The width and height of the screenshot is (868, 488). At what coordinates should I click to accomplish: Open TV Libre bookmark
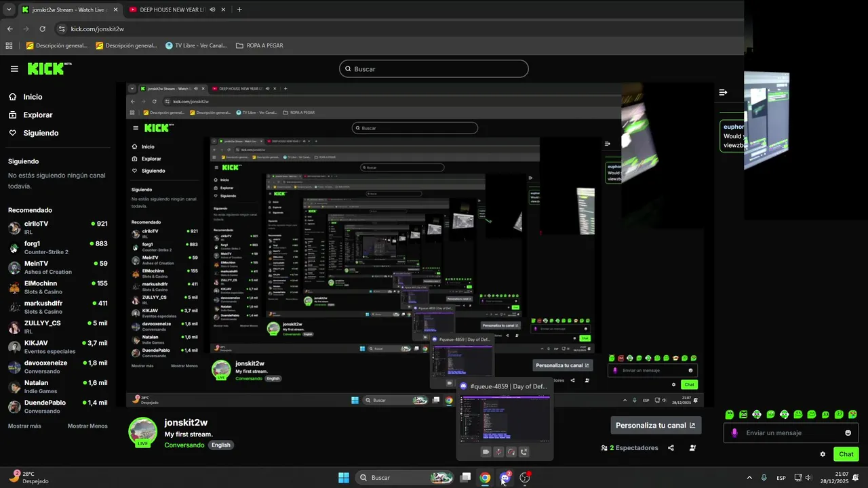(196, 45)
